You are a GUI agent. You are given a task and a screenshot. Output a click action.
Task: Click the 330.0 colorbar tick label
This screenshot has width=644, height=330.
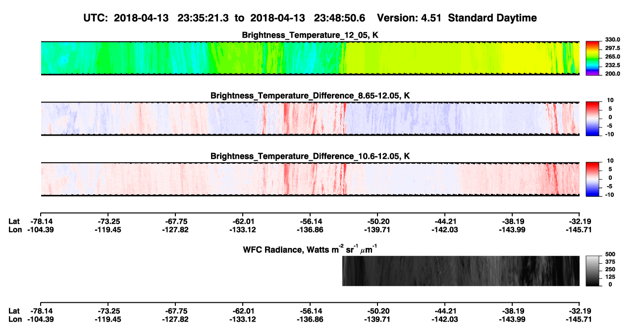611,40
